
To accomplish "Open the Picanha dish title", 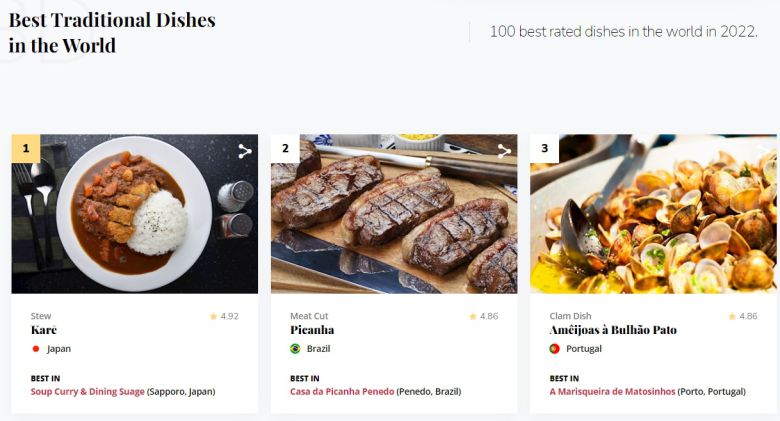I will [312, 330].
